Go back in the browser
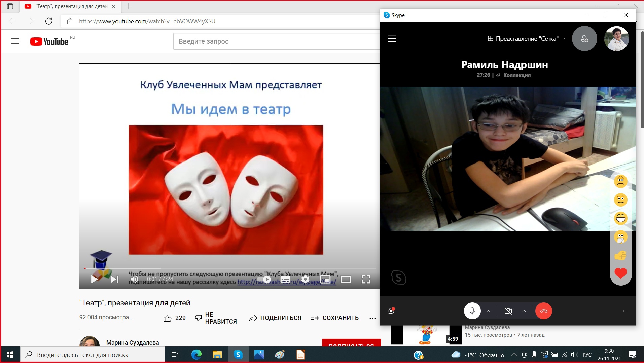The image size is (644, 363). pos(12,21)
